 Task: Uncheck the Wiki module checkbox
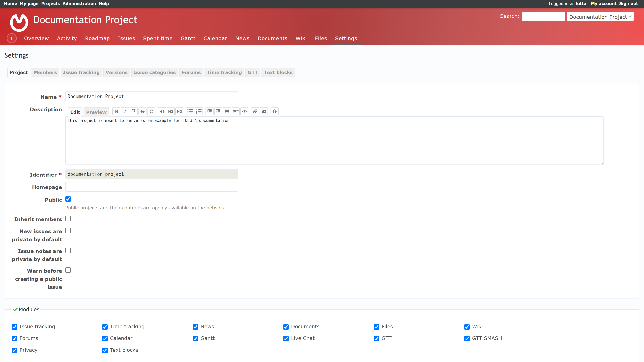(x=467, y=327)
